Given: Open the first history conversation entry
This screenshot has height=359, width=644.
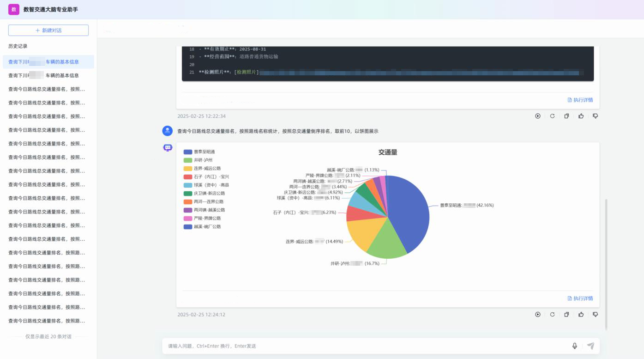Looking at the screenshot, I should pyautogui.click(x=48, y=62).
